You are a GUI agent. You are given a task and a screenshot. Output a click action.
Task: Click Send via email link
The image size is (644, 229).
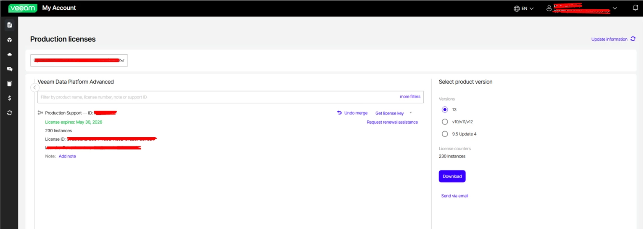tap(454, 196)
